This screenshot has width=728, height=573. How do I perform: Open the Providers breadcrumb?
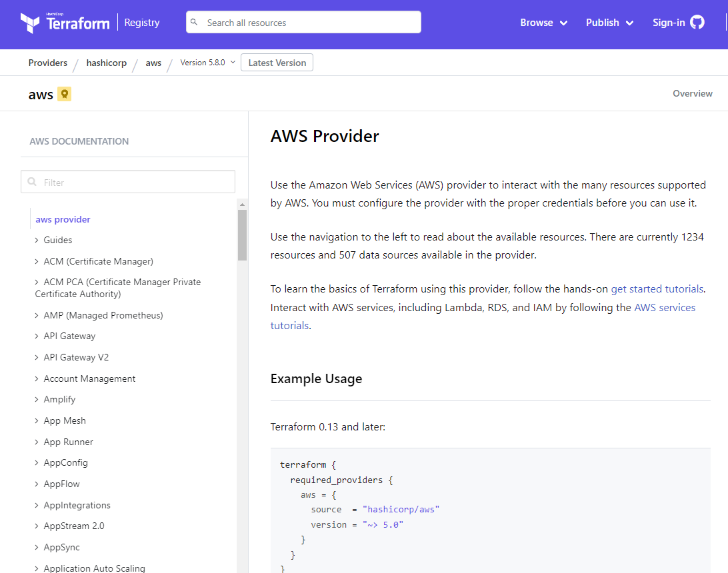point(48,63)
